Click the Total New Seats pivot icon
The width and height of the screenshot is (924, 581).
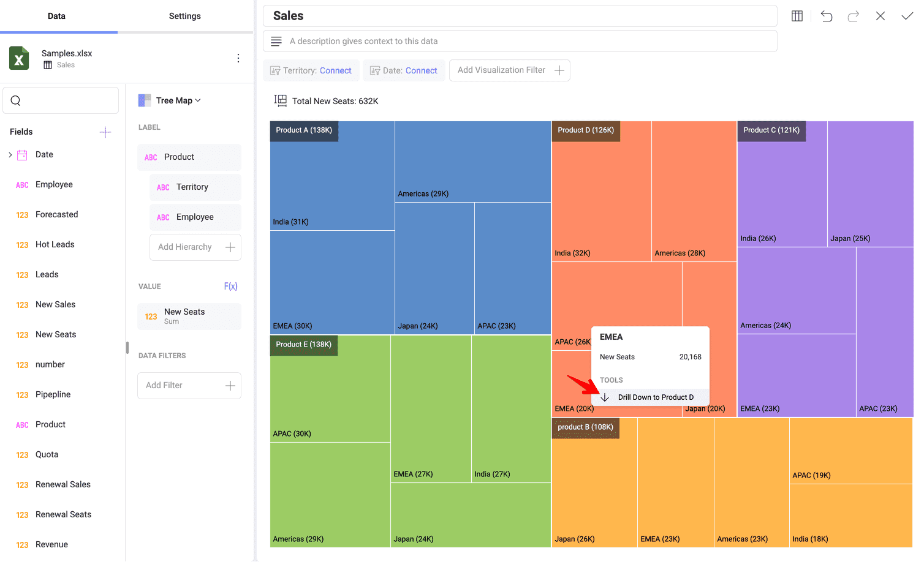(x=281, y=100)
